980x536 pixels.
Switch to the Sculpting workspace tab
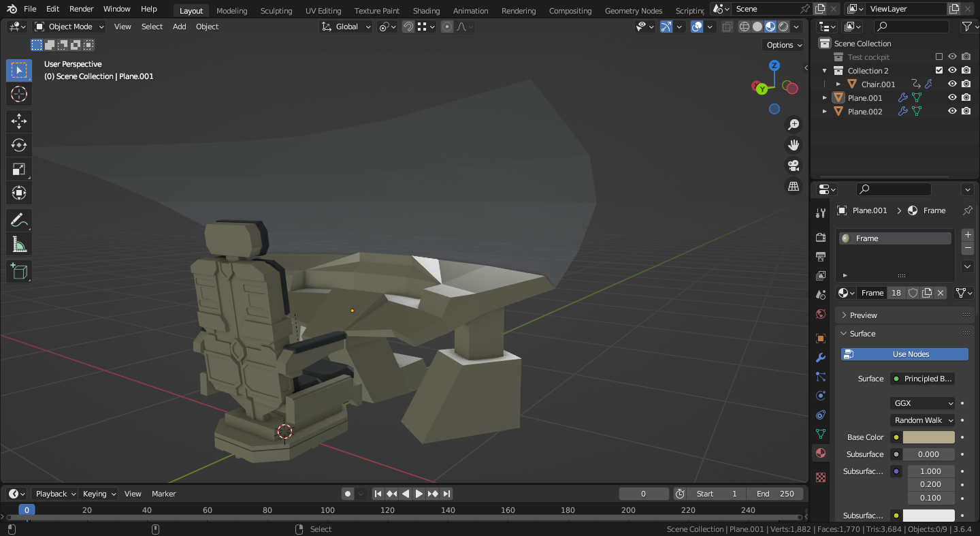point(276,10)
